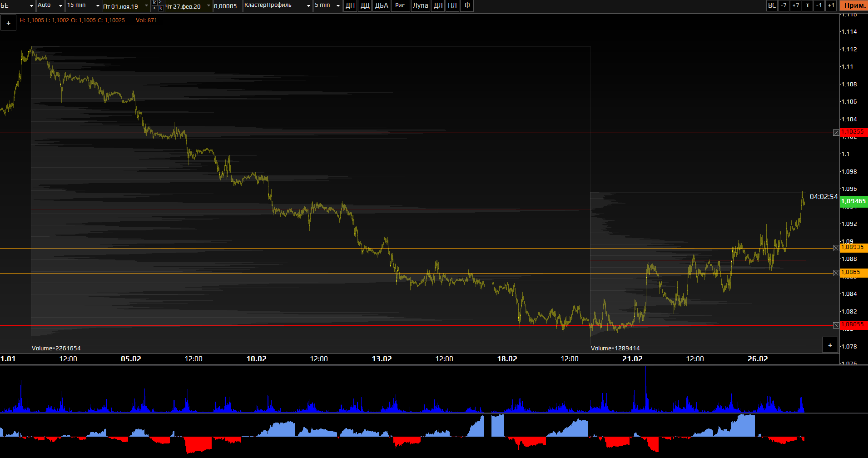
Task: Delete the red 1,08055 level line
Action: click(x=836, y=325)
